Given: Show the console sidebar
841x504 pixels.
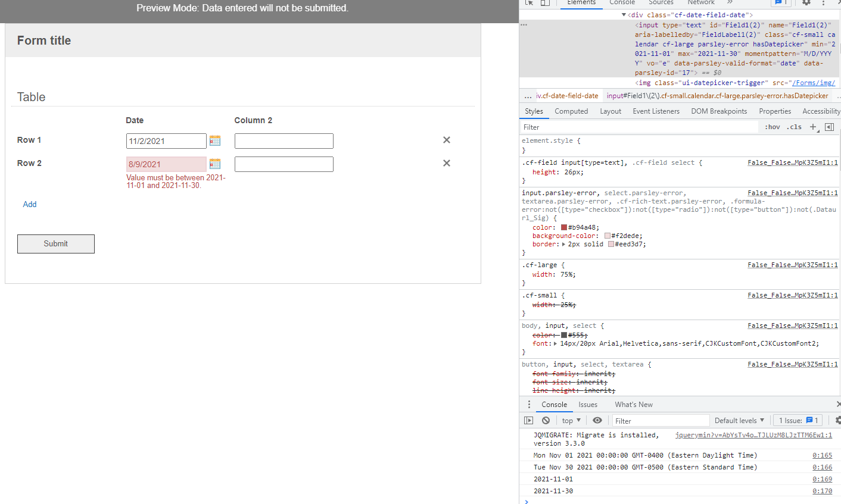Looking at the screenshot, I should [x=528, y=420].
